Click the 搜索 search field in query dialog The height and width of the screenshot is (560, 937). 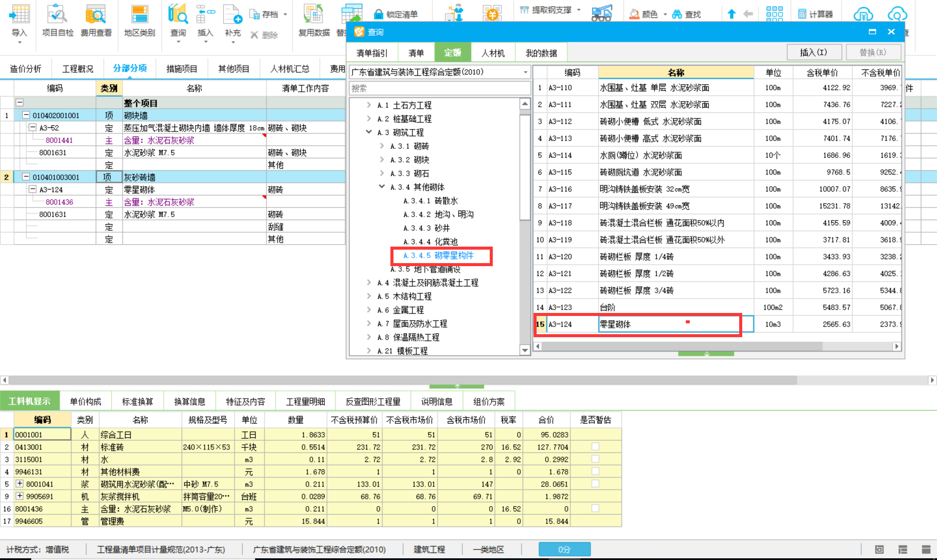[x=440, y=88]
